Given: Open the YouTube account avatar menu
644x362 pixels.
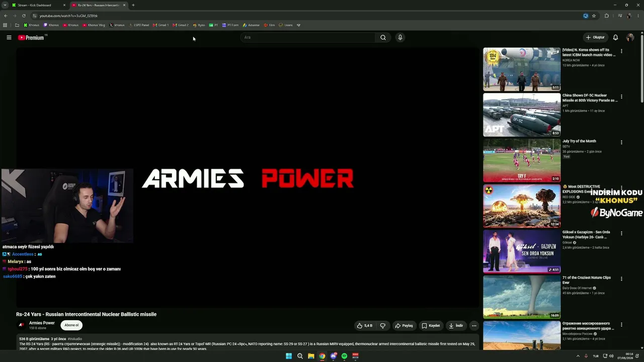Looking at the screenshot, I should pos(630,37).
